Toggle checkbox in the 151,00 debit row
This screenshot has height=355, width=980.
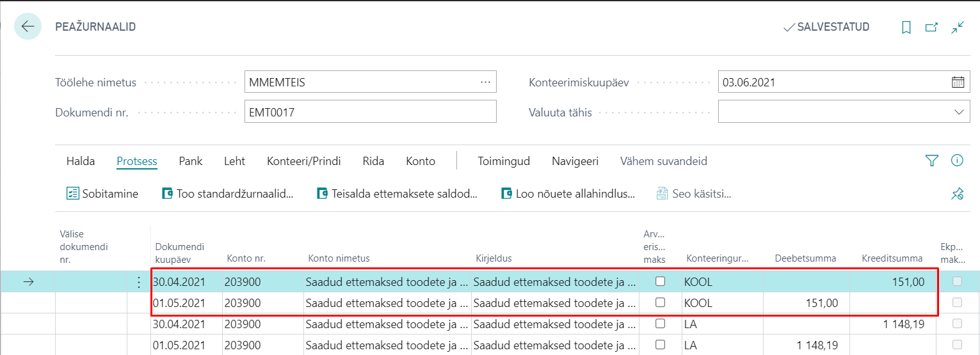click(x=661, y=303)
